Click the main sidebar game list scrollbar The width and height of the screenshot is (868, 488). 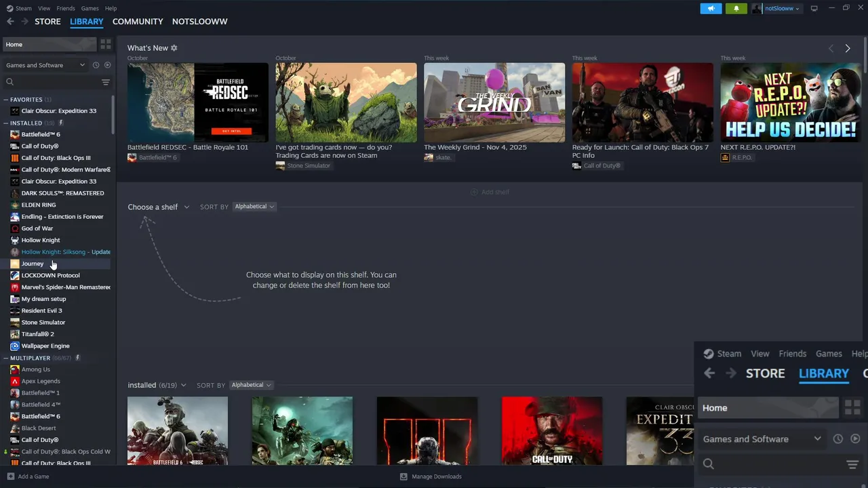[x=113, y=115]
